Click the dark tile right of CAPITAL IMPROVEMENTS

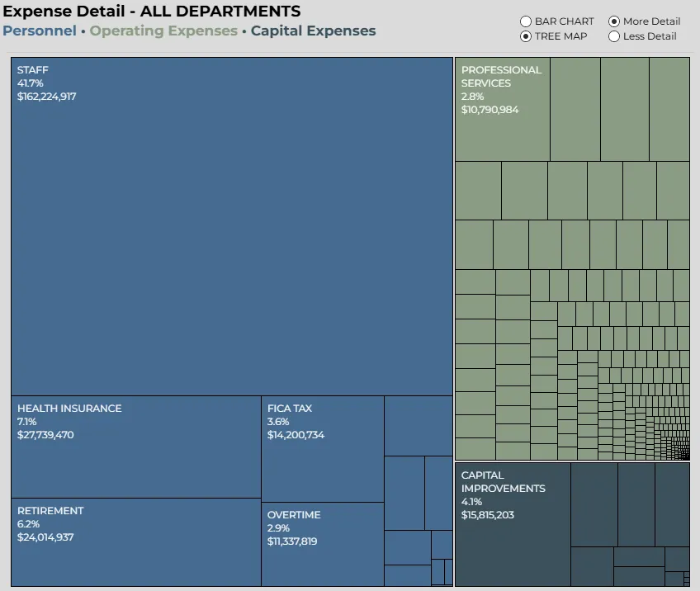594,504
